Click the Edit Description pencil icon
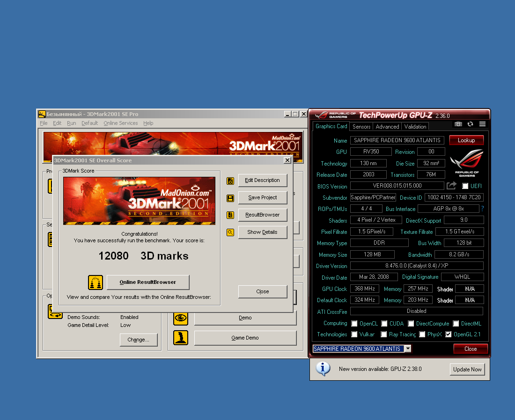Image resolution: width=515 pixels, height=420 pixels. [230, 181]
